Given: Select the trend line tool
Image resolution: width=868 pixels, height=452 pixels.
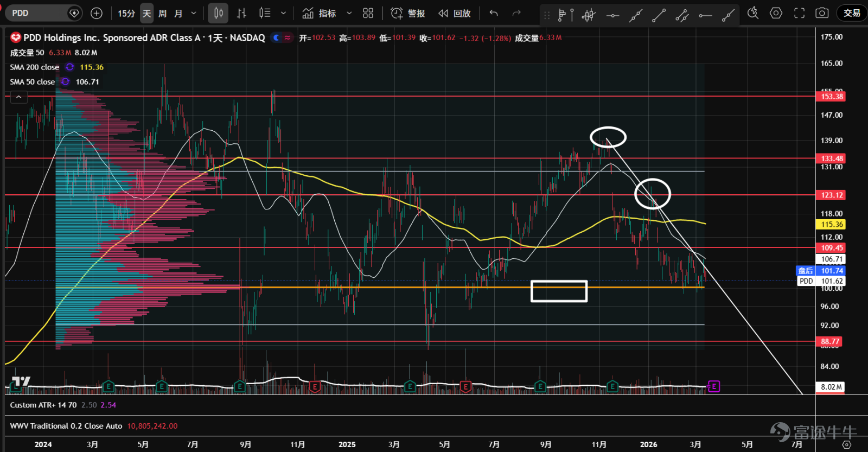Looking at the screenshot, I should (659, 15).
